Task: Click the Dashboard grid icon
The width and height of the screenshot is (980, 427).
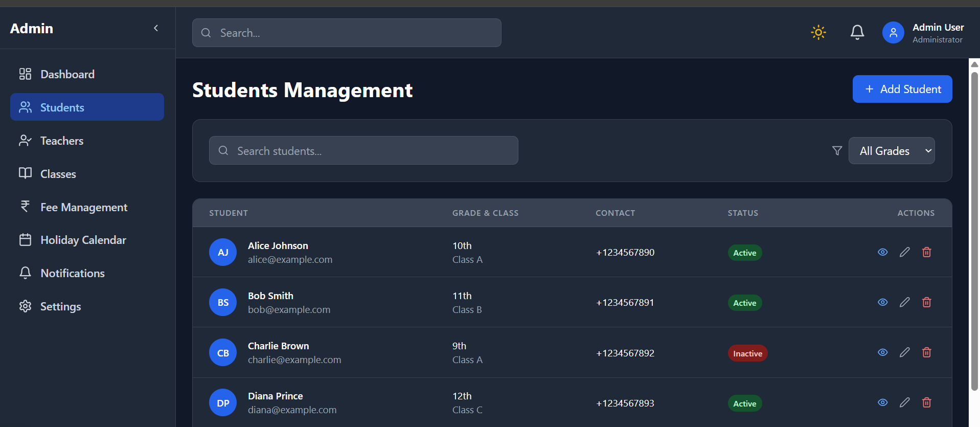Action: pos(25,74)
